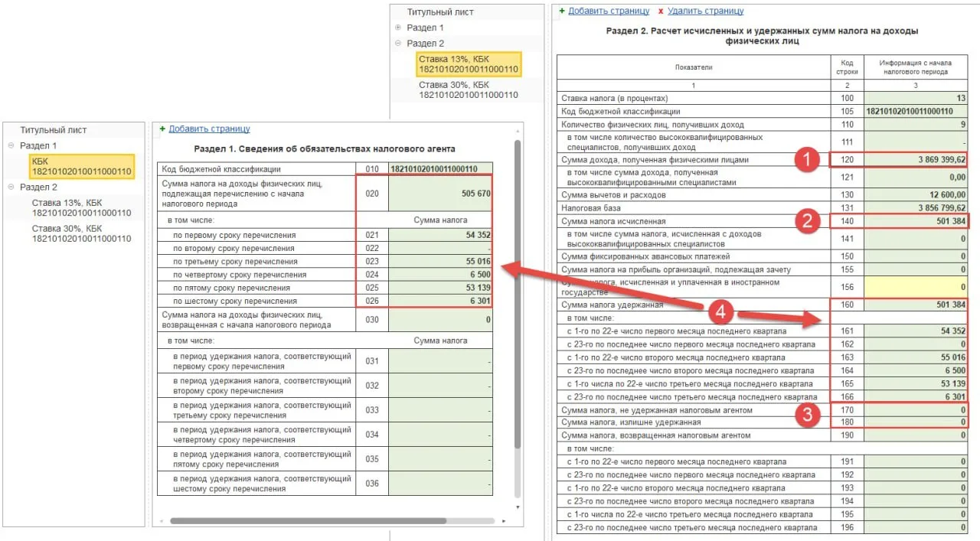
Task: Click the 6 500 value in line 164
Action: [916, 370]
